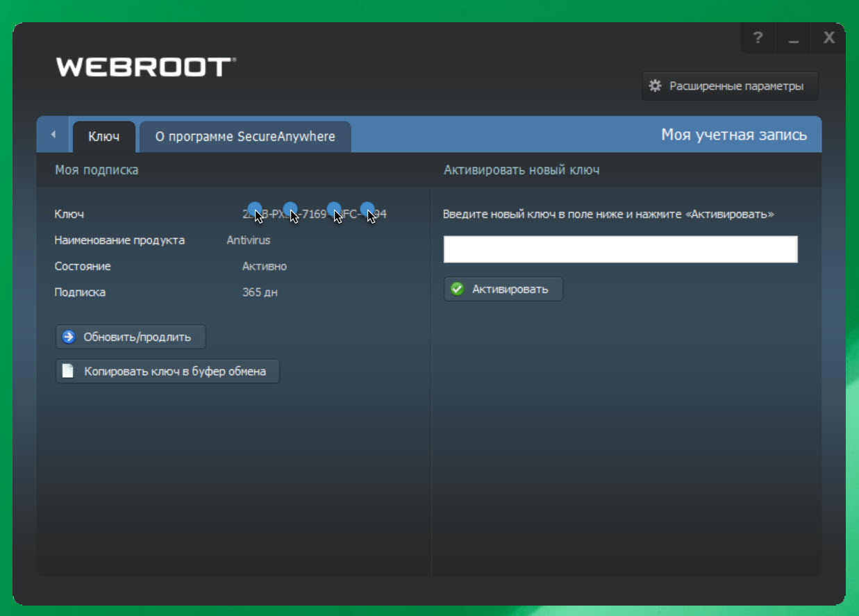Screen dimensions: 859x616
Task: Go back using the left arrow icon
Action: (53, 135)
